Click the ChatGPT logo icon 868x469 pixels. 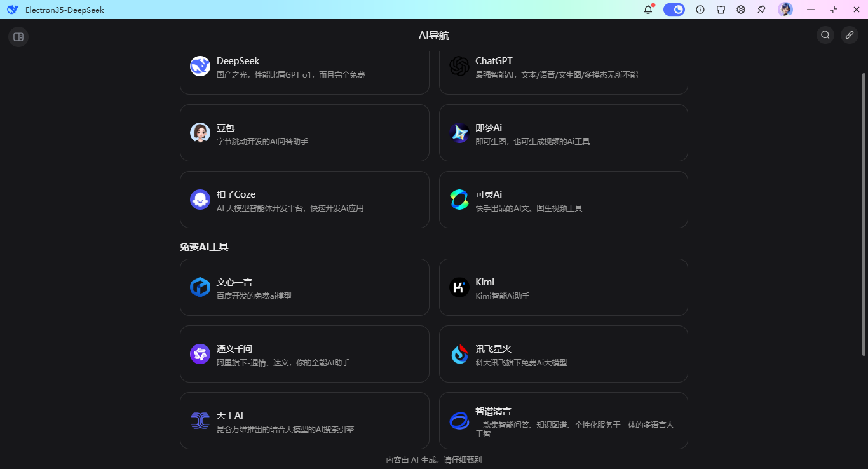pyautogui.click(x=459, y=66)
